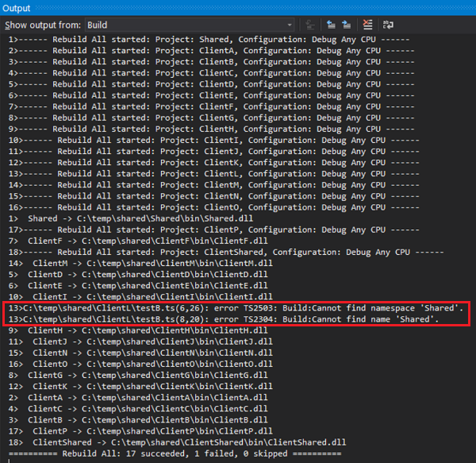Select Rebuild started line for Project ClientL

(213, 174)
